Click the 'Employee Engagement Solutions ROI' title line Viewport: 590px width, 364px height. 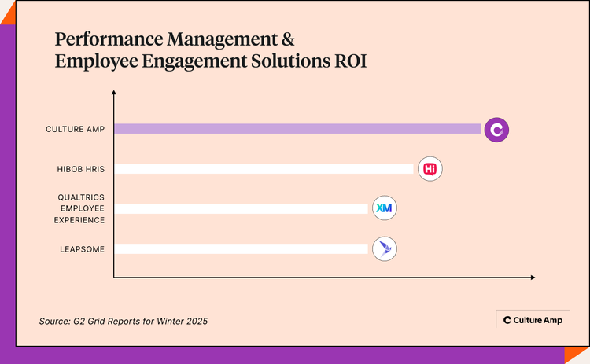pos(210,62)
